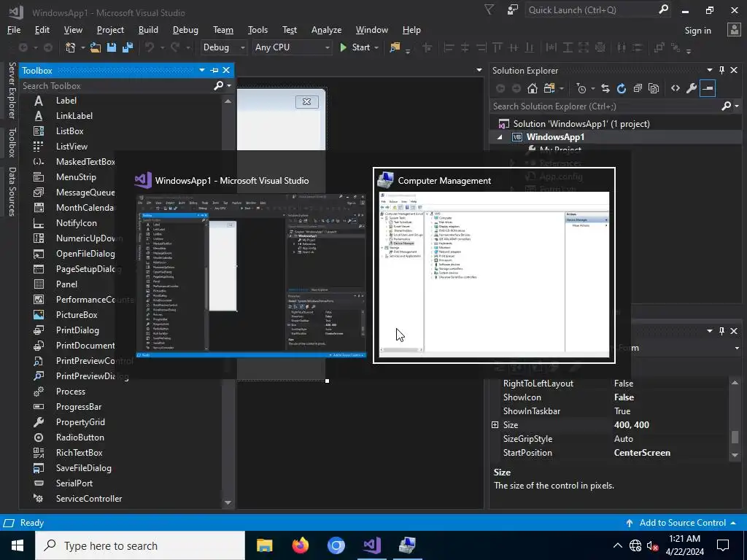Switch to the Server Explorer side tab
This screenshot has width=747, height=560.
tap(12, 90)
